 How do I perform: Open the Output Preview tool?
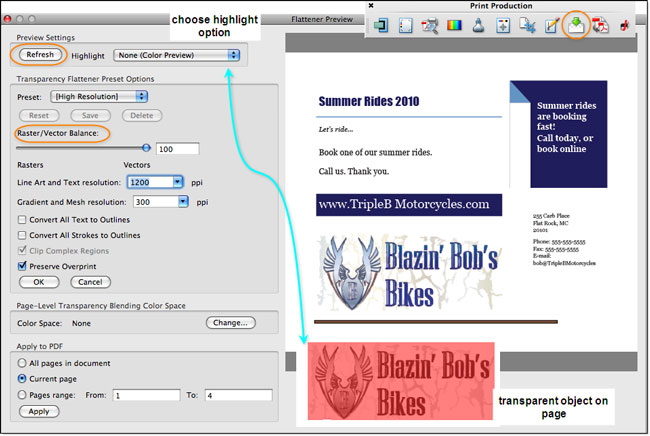405,26
